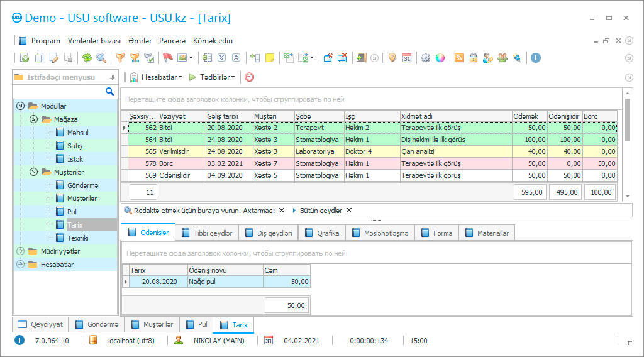
Task: Remove the Bütün qeydlər filter with its X
Action: coord(349,211)
